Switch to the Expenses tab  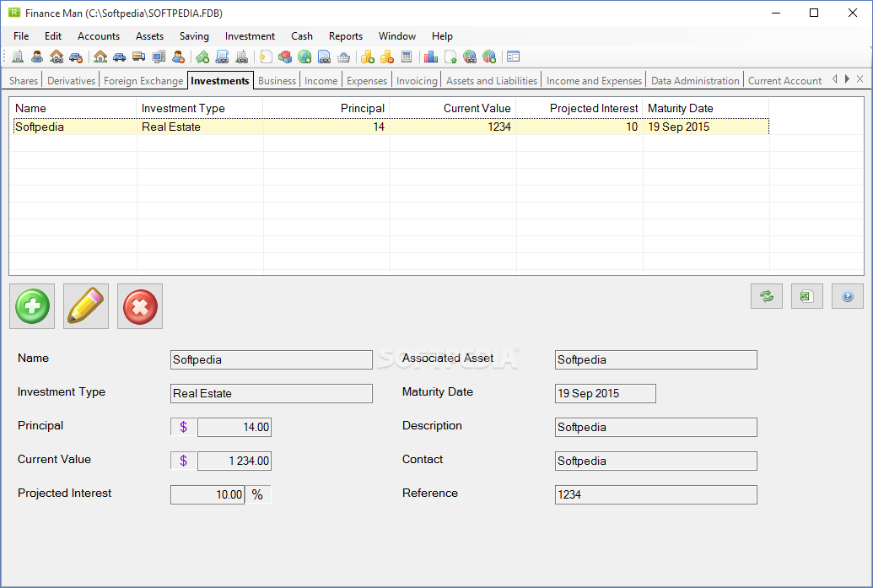point(366,81)
